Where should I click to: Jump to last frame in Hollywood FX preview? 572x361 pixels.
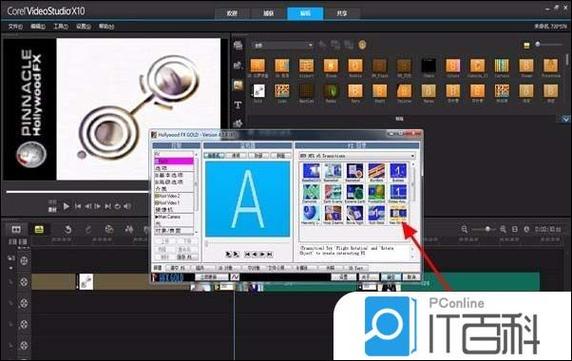pyautogui.click(x=270, y=254)
